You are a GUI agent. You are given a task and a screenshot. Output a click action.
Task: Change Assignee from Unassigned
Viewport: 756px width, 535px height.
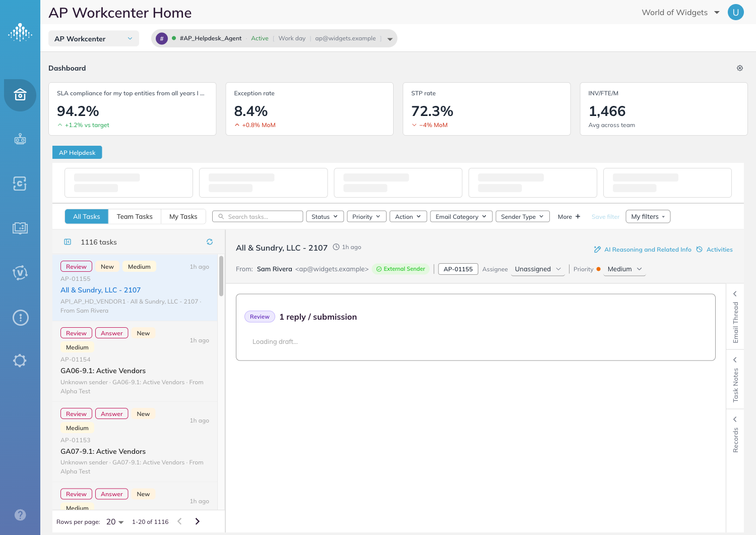538,269
